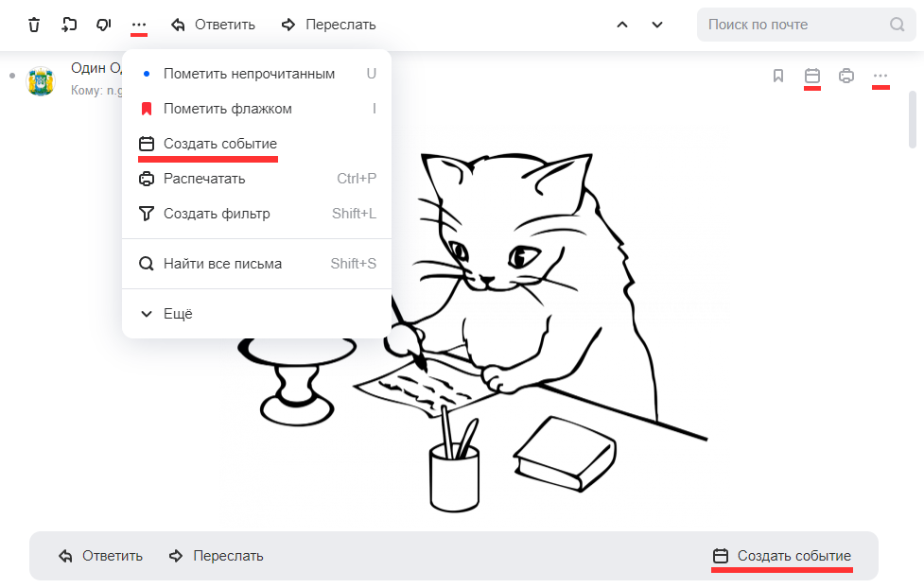Click the sender avatar image

pos(41,81)
